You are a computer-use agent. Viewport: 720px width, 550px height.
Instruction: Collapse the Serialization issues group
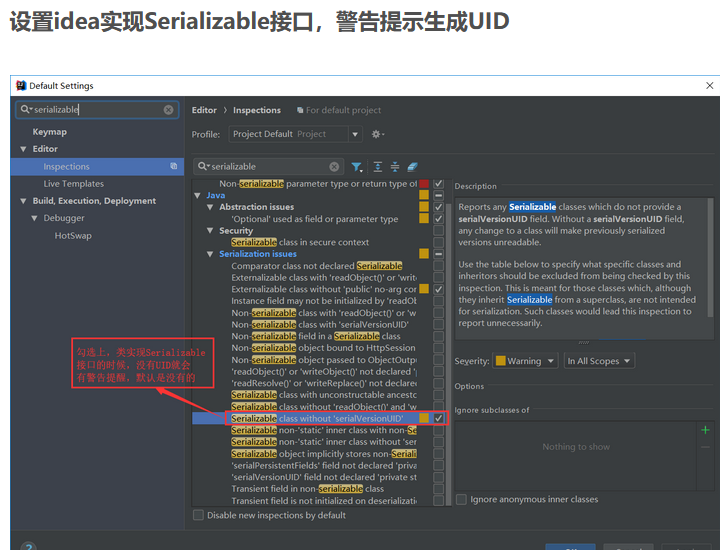coord(210,254)
